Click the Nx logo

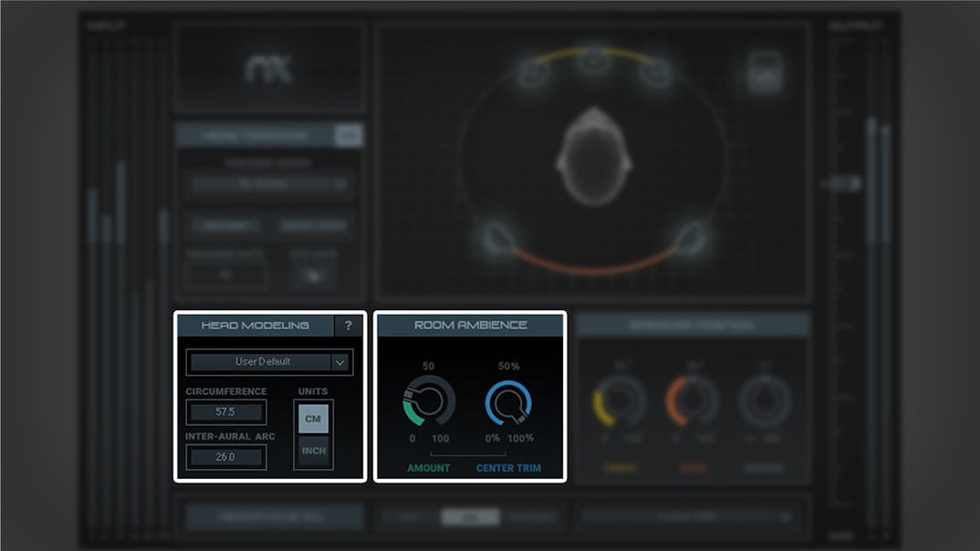point(269,69)
